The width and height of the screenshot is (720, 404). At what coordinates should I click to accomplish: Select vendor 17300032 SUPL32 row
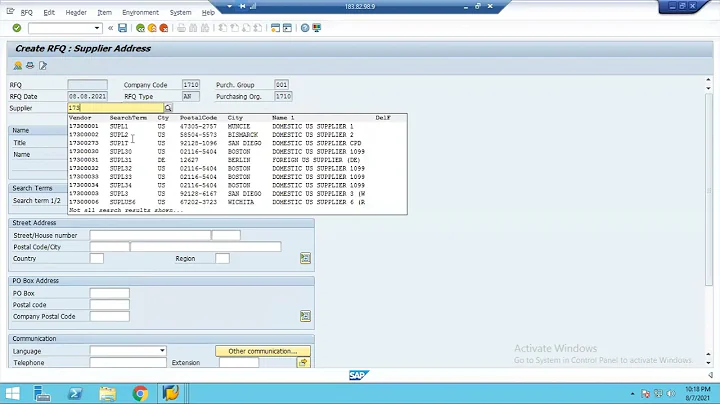[237, 168]
